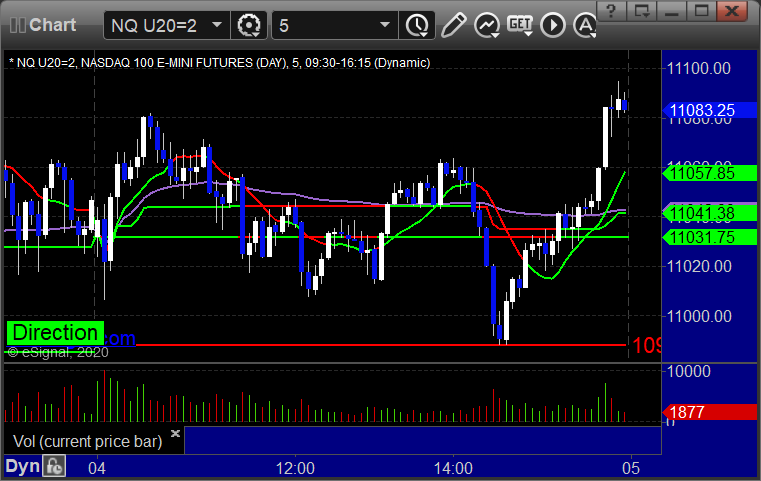Click the window link dropdown icon in title bar
The width and height of the screenshot is (761, 481).
tap(642, 11)
